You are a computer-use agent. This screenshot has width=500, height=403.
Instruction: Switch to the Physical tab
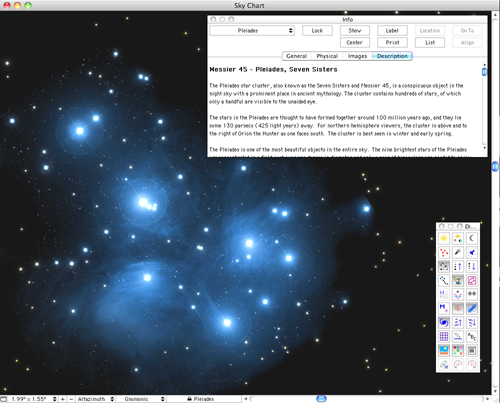(x=327, y=56)
